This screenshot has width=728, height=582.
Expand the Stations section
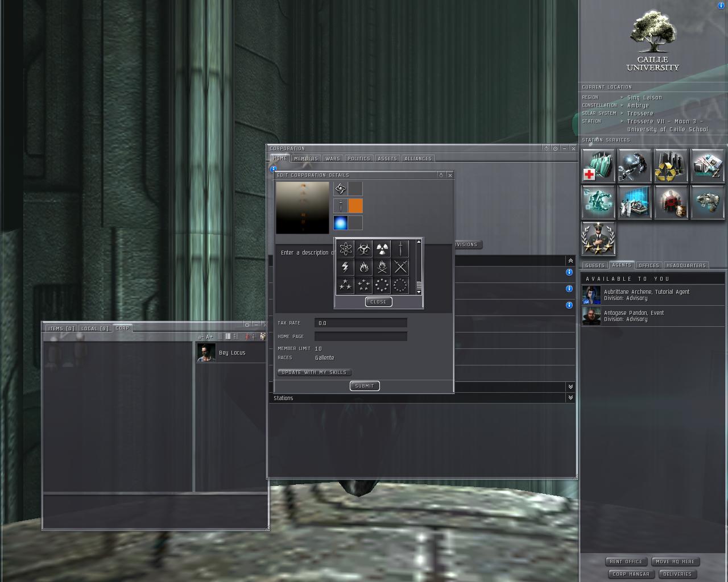(x=570, y=398)
